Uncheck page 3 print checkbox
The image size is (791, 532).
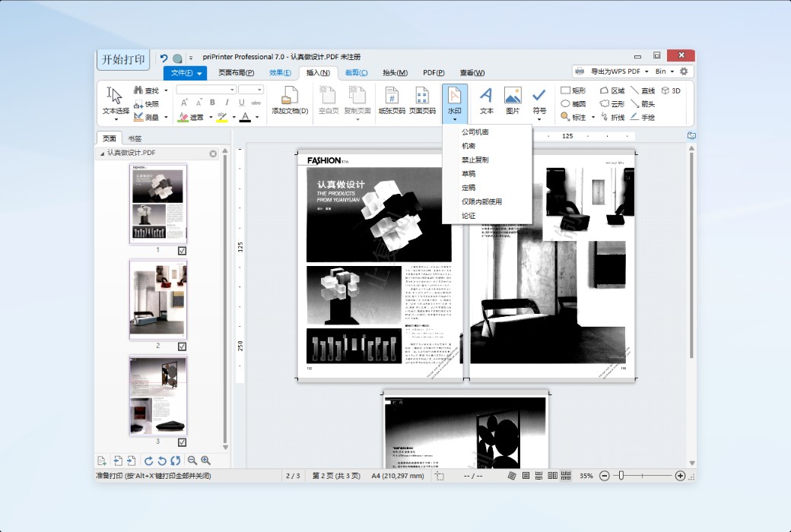coord(182,442)
